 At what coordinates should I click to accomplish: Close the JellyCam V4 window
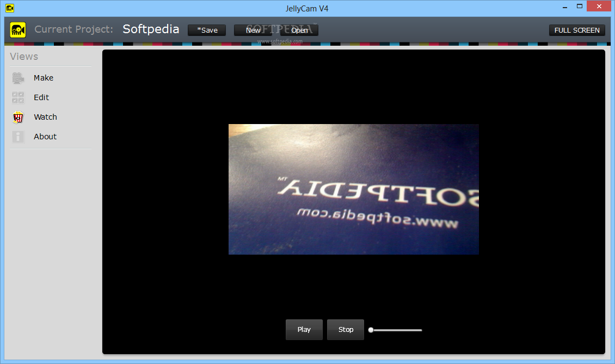pyautogui.click(x=599, y=7)
